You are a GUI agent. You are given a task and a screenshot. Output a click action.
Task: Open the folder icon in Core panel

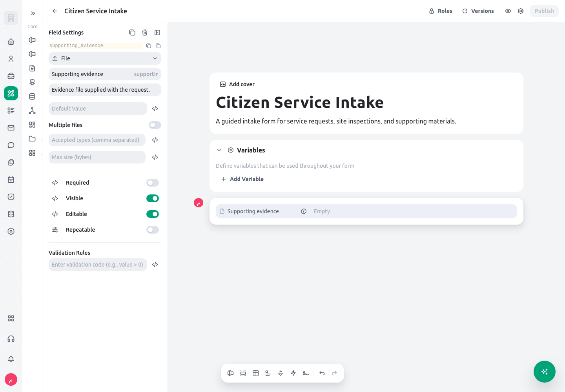click(32, 139)
